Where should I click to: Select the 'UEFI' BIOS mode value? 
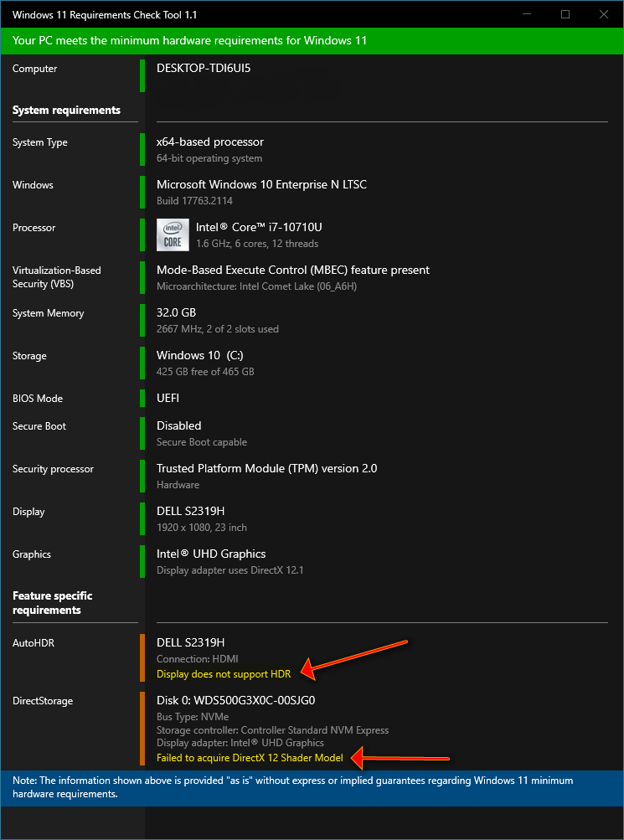pos(168,398)
